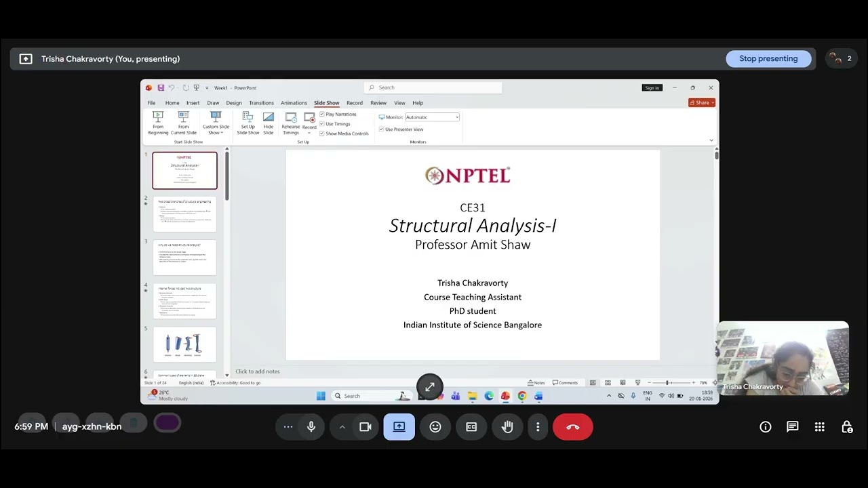The height and width of the screenshot is (488, 868).
Task: Expand Record dropdown in Set Up group
Action: tap(309, 133)
